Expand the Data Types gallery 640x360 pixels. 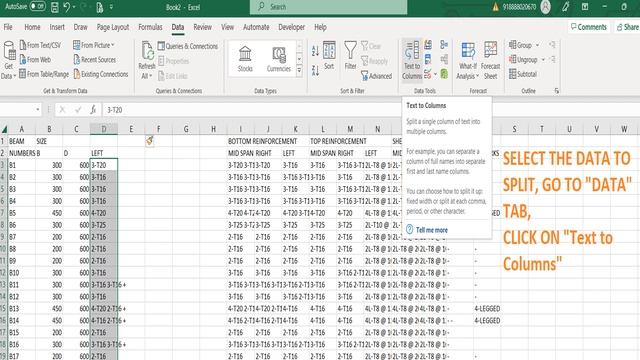[x=299, y=71]
